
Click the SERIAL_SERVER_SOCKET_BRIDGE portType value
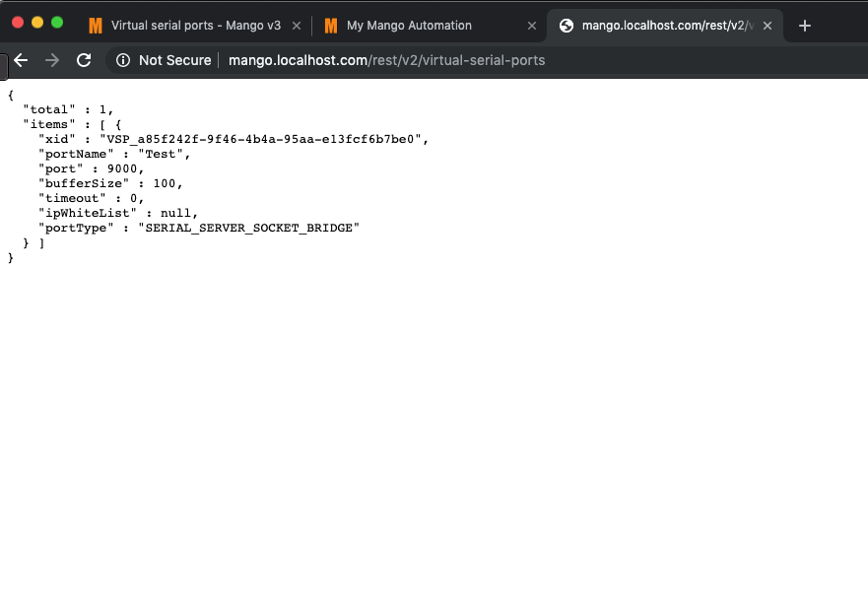253,228
